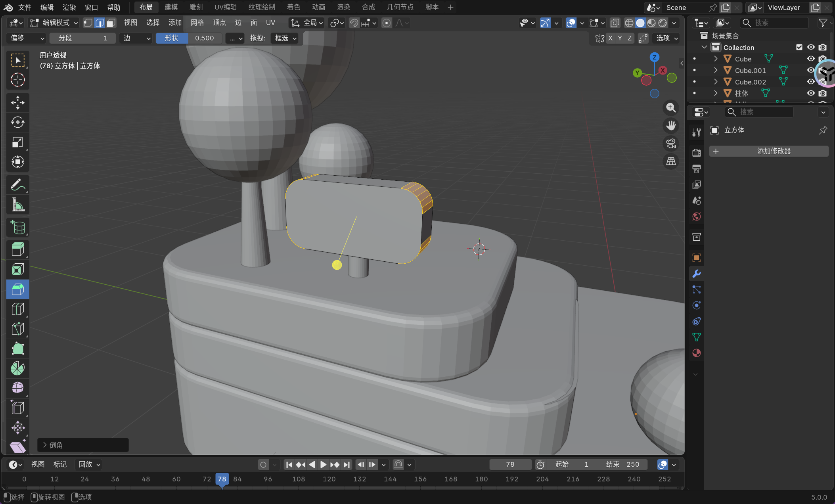Uncheck the Collection exclude checkbox
835x504 pixels.
click(x=799, y=47)
